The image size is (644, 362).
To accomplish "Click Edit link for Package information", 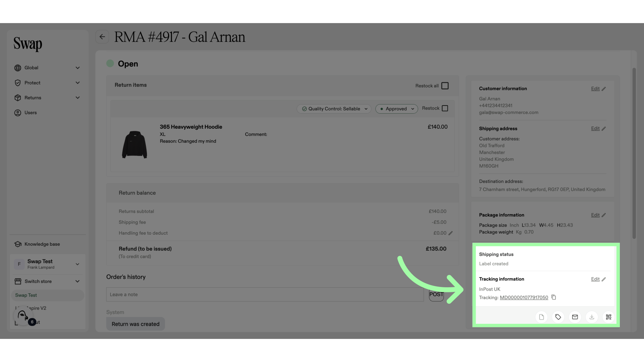I will 595,215.
